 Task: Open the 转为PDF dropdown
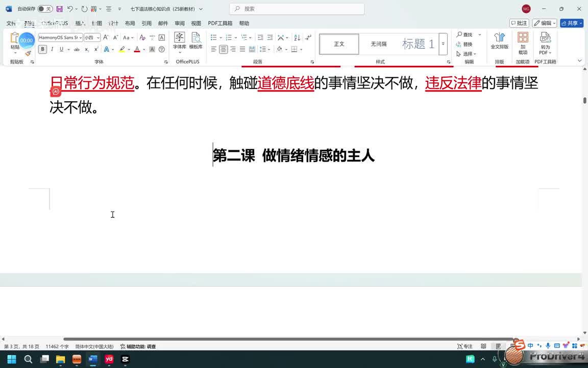click(545, 43)
